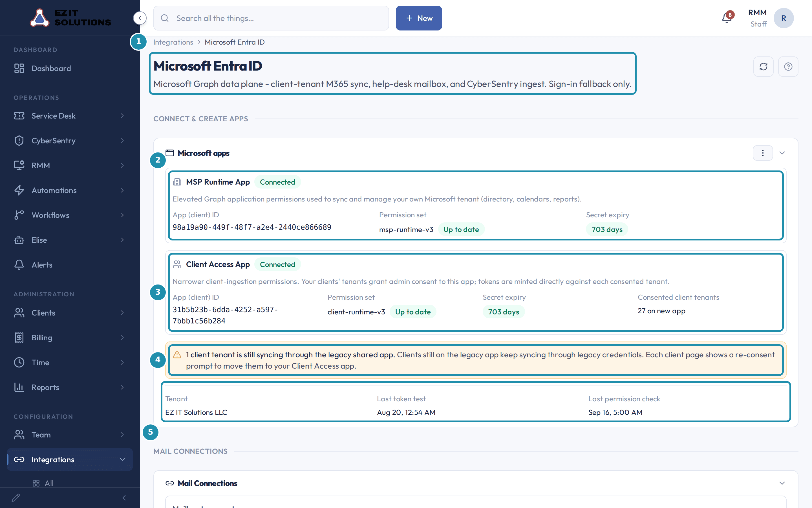This screenshot has width=812, height=508.
Task: Open Microsoft apps three-dot menu
Action: [x=763, y=153]
